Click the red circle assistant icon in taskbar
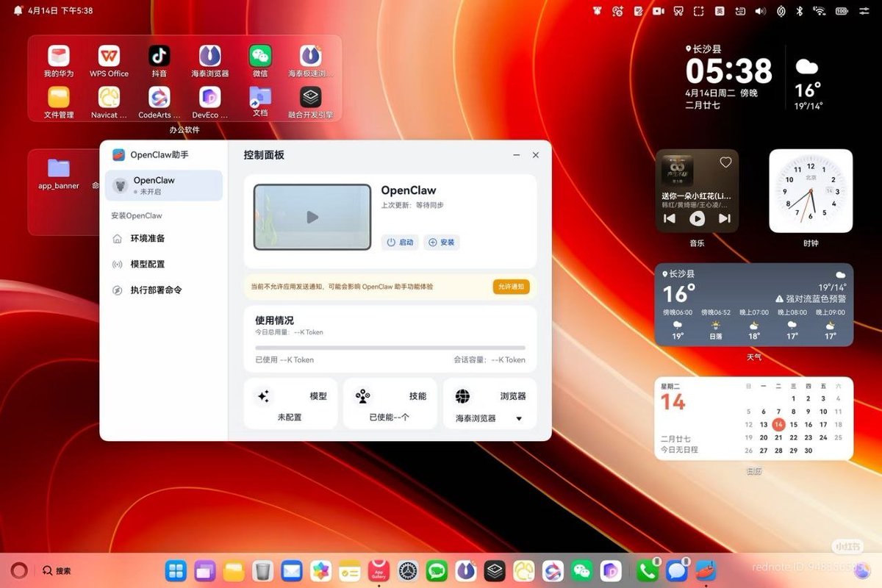The image size is (882, 588). [20, 570]
